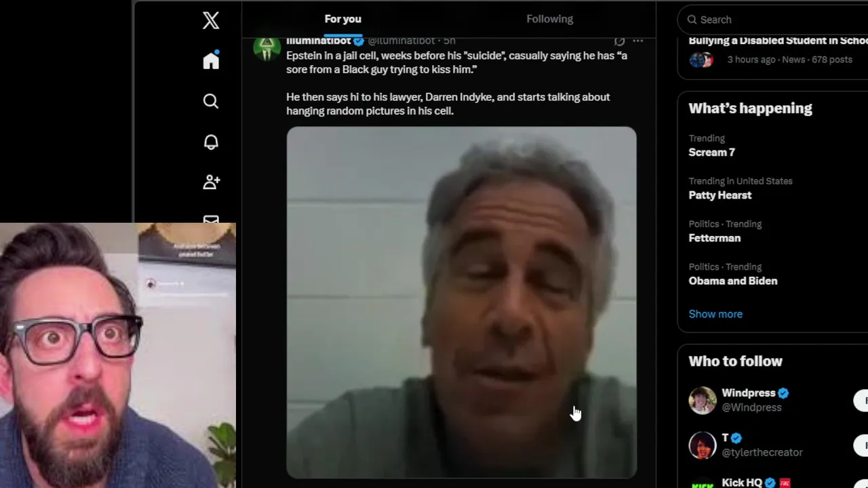Click the Grok icon on the post
This screenshot has height=488, width=868.
619,41
